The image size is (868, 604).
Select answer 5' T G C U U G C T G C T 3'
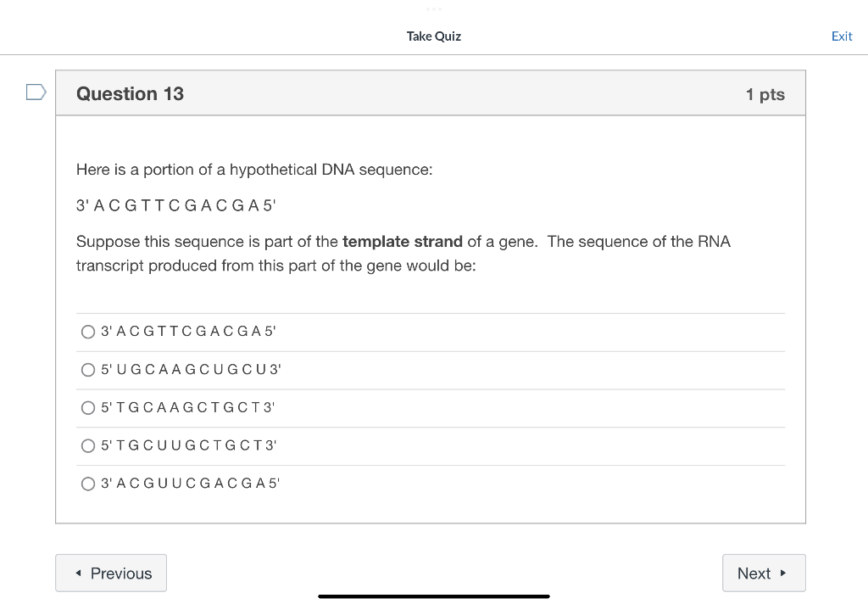tap(88, 446)
